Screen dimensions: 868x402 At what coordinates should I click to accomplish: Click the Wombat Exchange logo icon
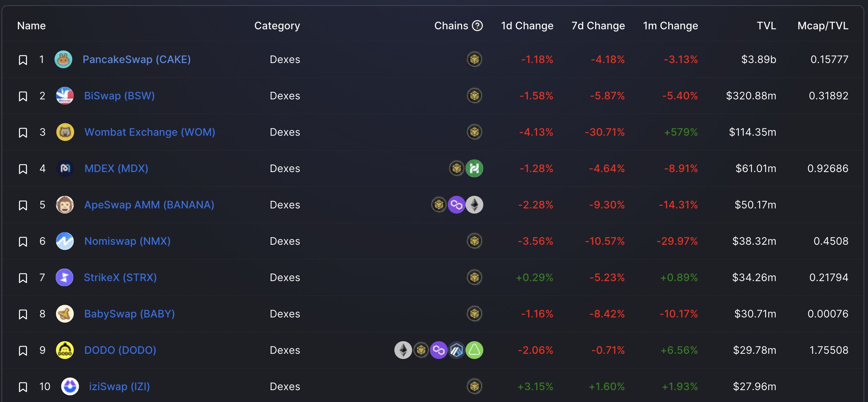[x=65, y=132]
